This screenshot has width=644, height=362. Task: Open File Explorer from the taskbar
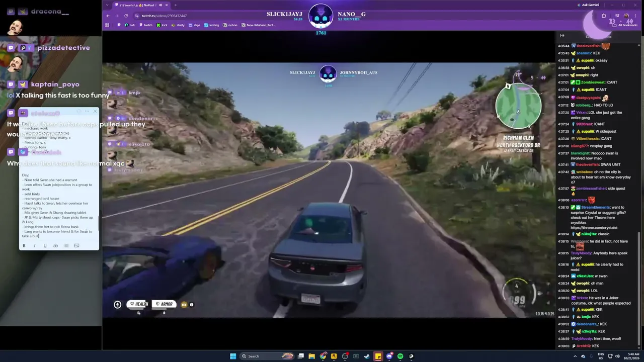(311, 356)
